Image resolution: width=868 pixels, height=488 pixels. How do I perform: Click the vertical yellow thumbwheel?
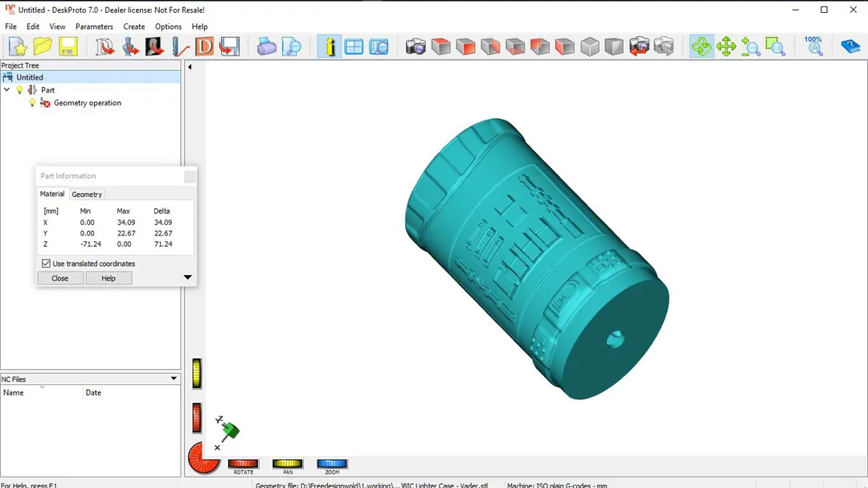[197, 373]
